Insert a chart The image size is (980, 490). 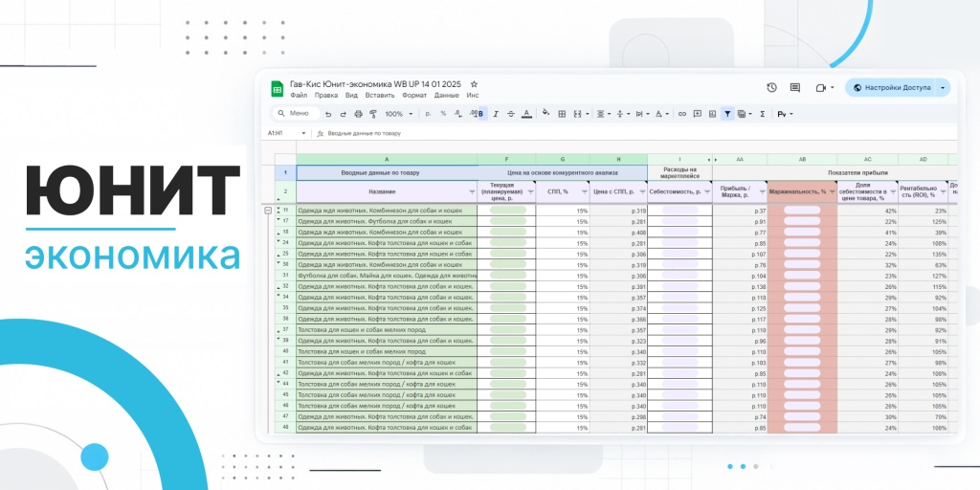[712, 114]
